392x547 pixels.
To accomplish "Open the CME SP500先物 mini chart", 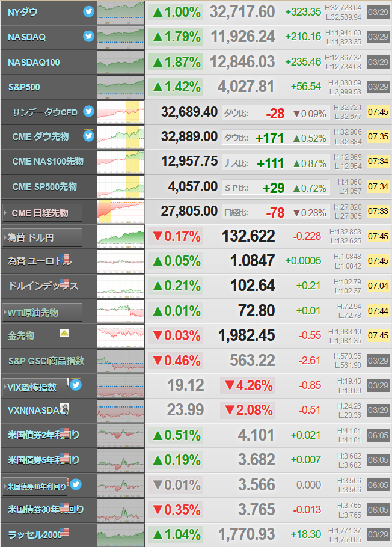I will (121, 186).
